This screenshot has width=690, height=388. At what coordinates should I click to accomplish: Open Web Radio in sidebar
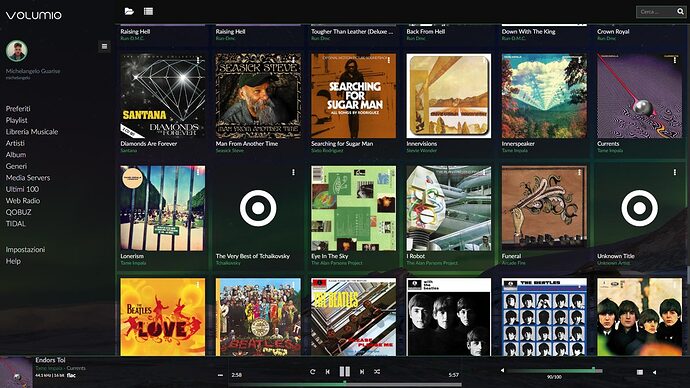coord(23,201)
